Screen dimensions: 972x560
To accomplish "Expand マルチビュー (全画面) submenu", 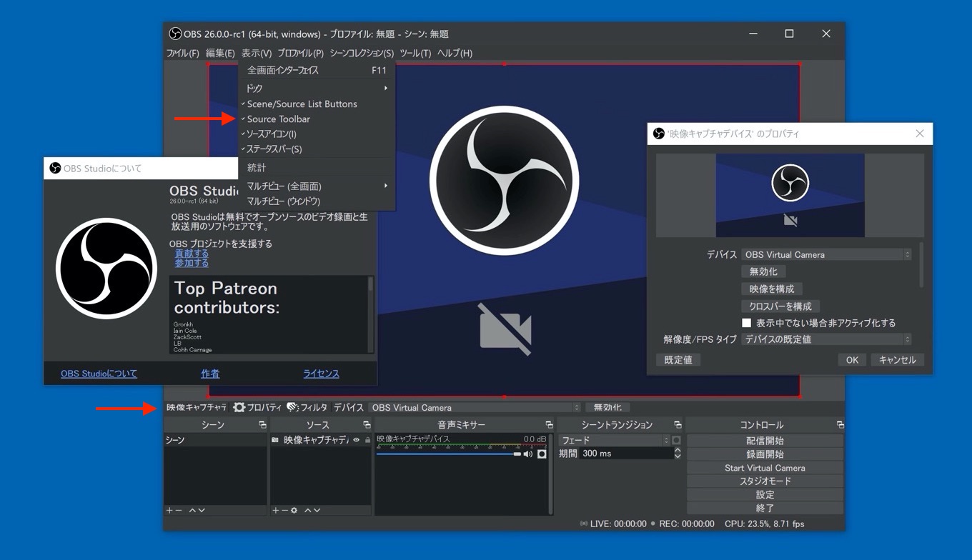I will [x=317, y=186].
